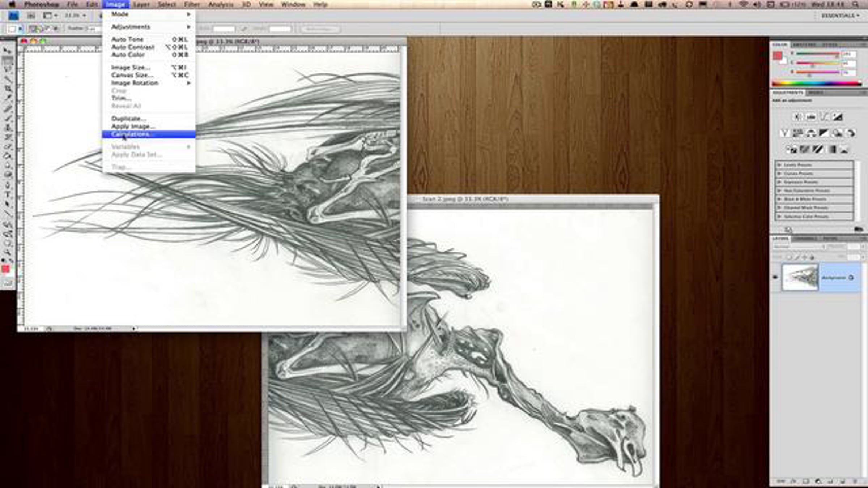Screen dimensions: 868x488
Task: Click the Background layer thumbnail
Action: (x=800, y=277)
